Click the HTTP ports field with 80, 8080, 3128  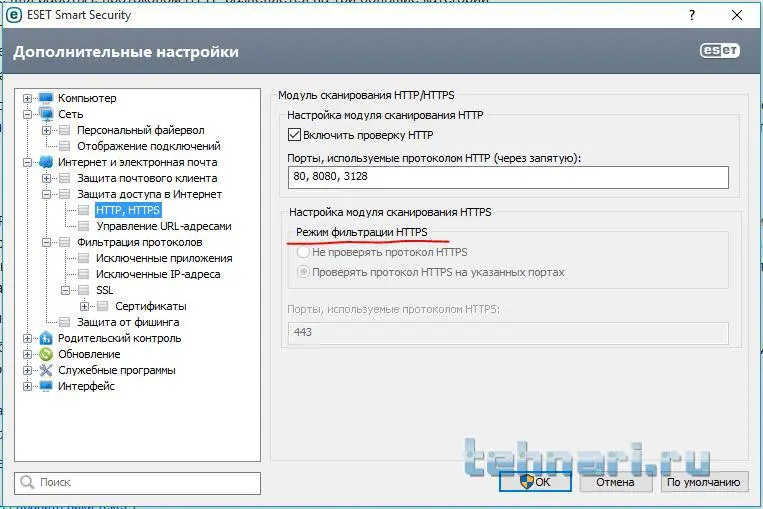[508, 177]
